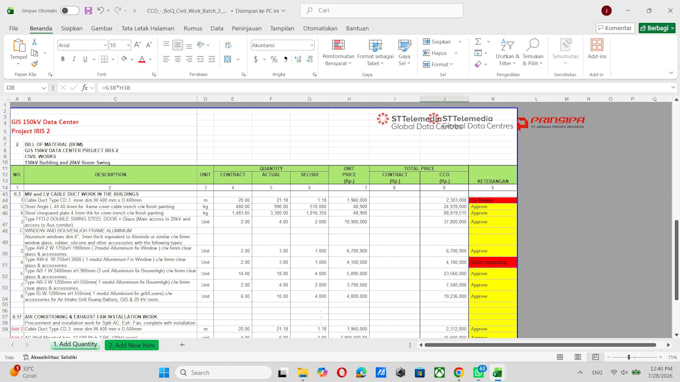Click the Merge & Center icon

(228, 59)
